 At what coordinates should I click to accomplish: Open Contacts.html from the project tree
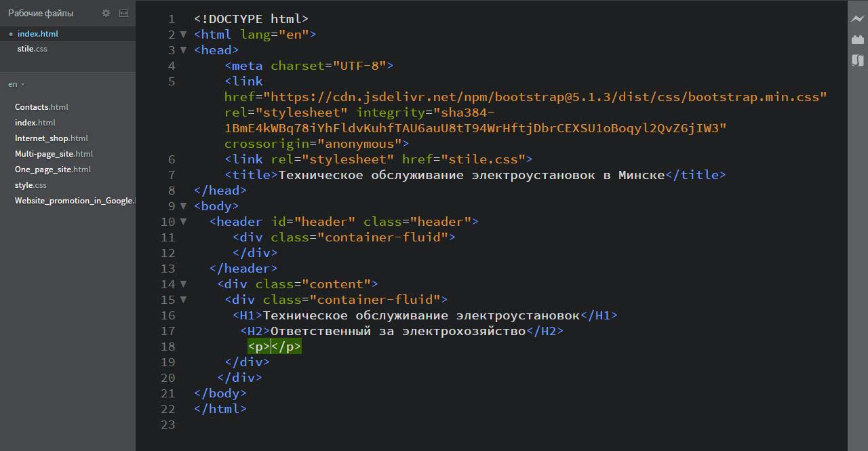[41, 107]
